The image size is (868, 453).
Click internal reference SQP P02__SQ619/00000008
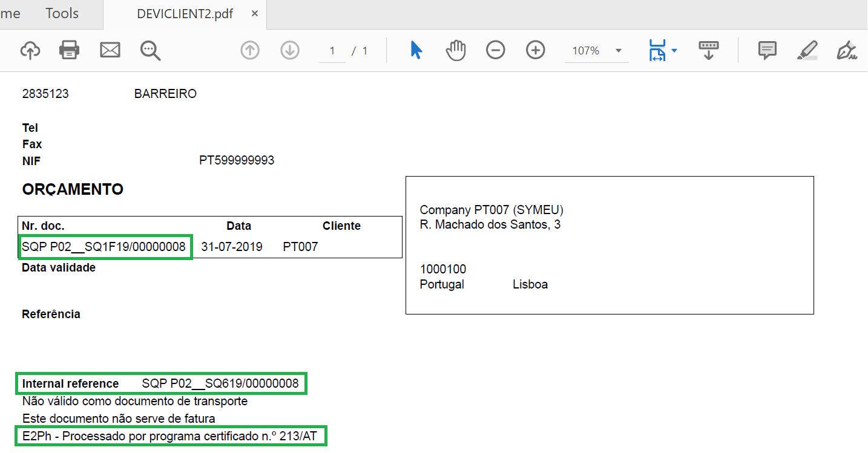220,384
